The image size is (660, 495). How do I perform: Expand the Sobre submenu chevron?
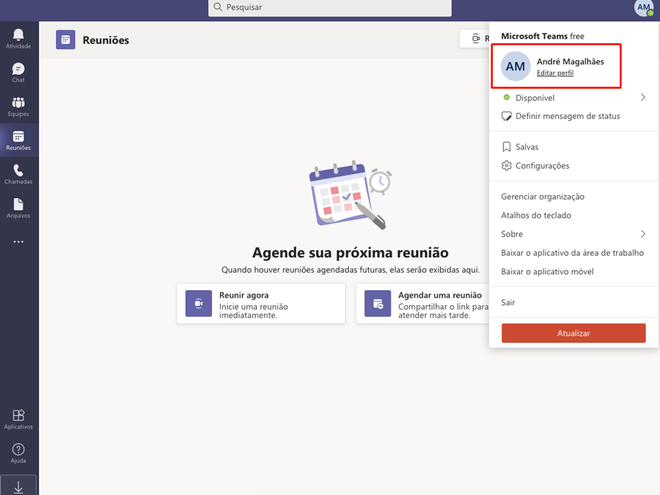point(643,234)
